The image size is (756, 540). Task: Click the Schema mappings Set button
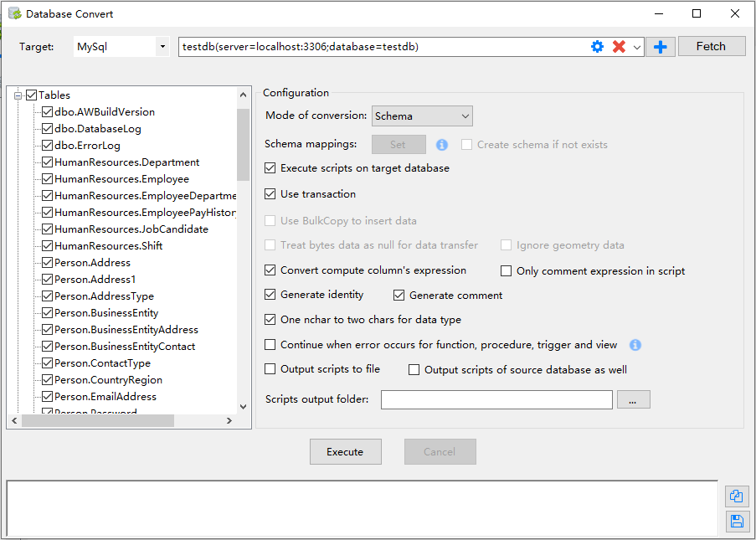[399, 145]
